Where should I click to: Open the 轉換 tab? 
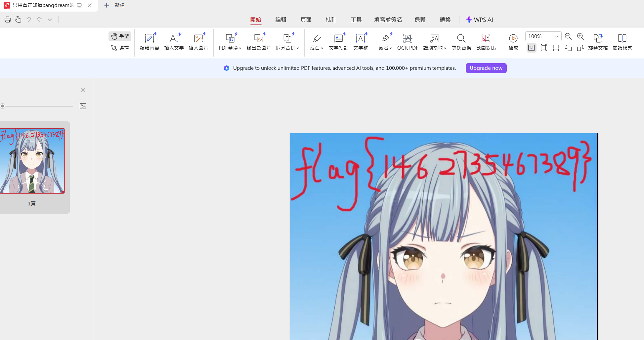(445, 20)
